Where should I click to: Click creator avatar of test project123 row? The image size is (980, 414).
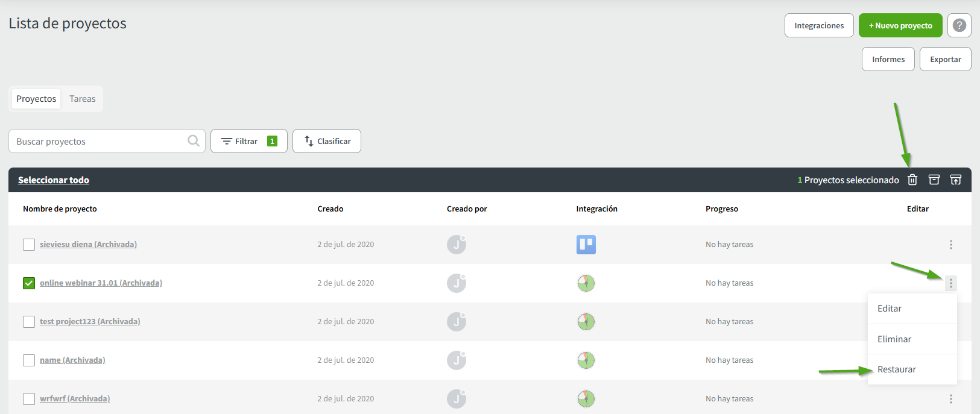pos(457,322)
